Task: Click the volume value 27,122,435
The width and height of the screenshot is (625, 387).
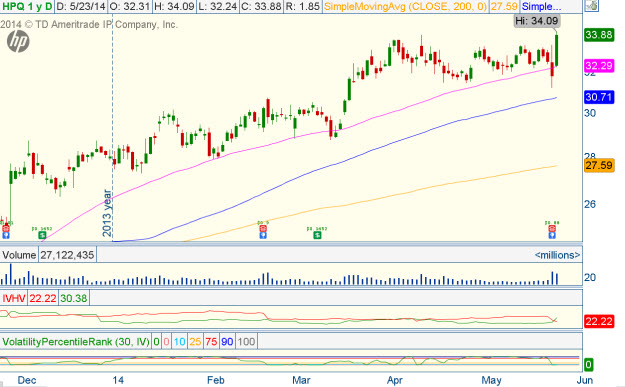Action: pos(67,255)
